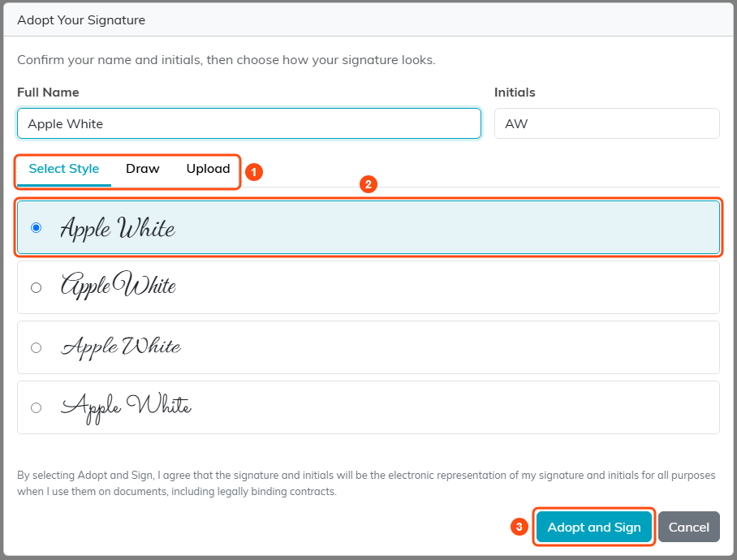Image resolution: width=737 pixels, height=560 pixels.
Task: Click the Cancel button
Action: point(688,527)
